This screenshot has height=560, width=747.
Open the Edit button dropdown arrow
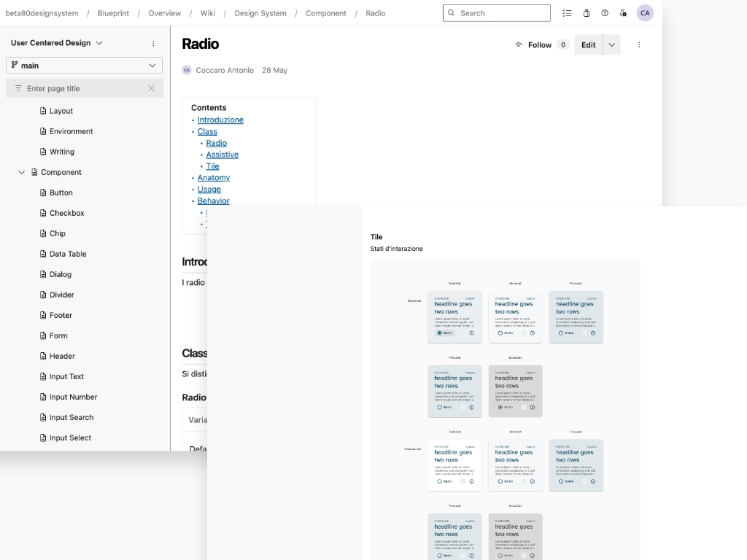pos(612,44)
